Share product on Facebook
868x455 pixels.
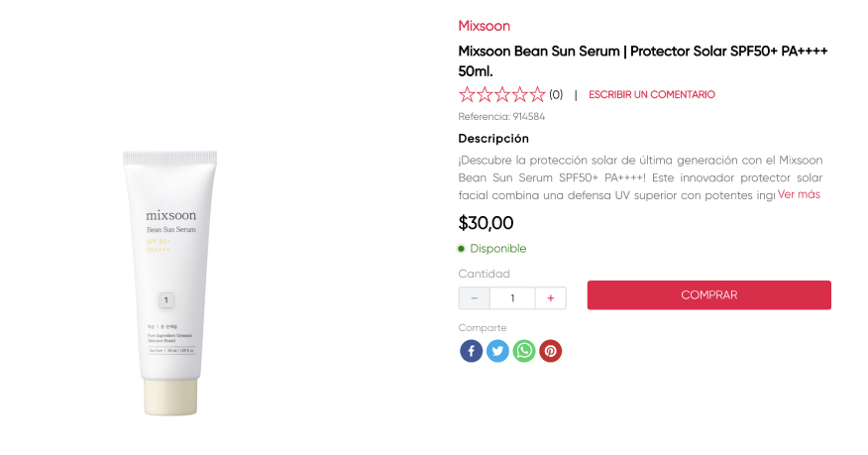471,351
